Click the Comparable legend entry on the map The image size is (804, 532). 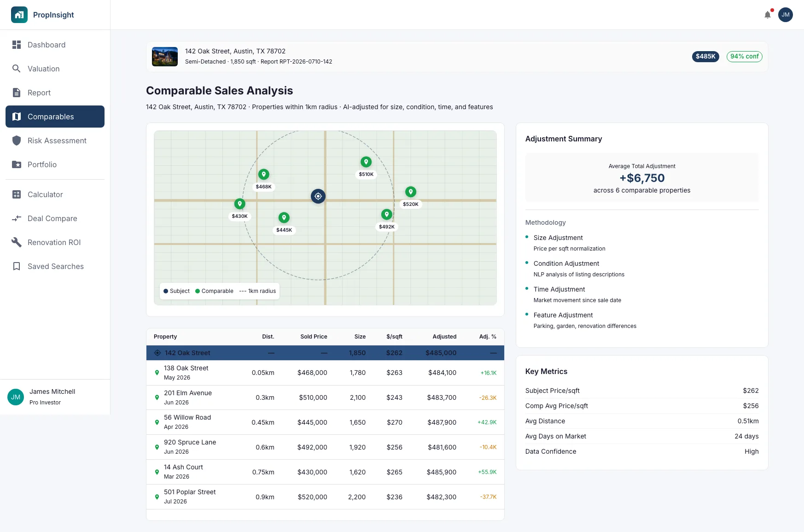click(214, 291)
